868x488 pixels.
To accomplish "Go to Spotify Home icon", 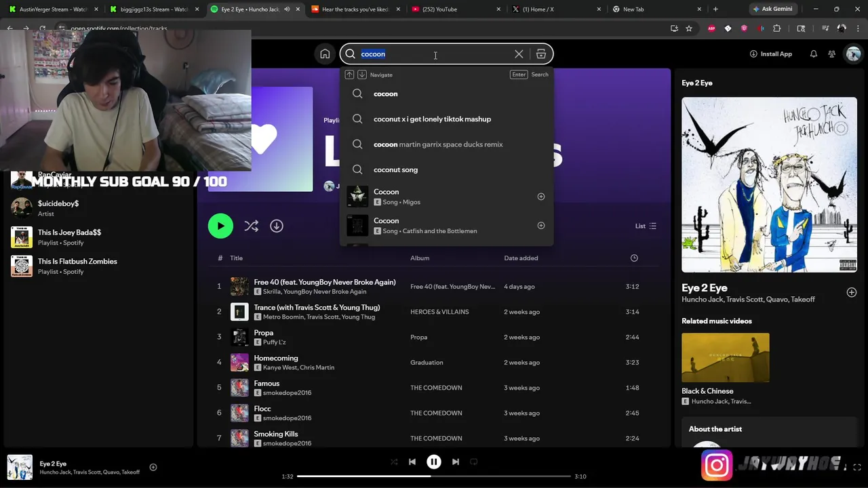I will click(325, 54).
